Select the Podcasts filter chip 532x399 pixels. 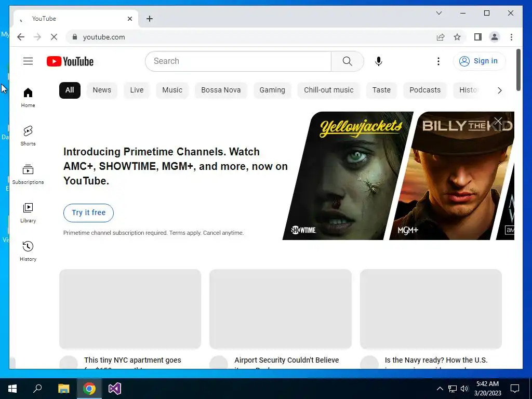(425, 90)
